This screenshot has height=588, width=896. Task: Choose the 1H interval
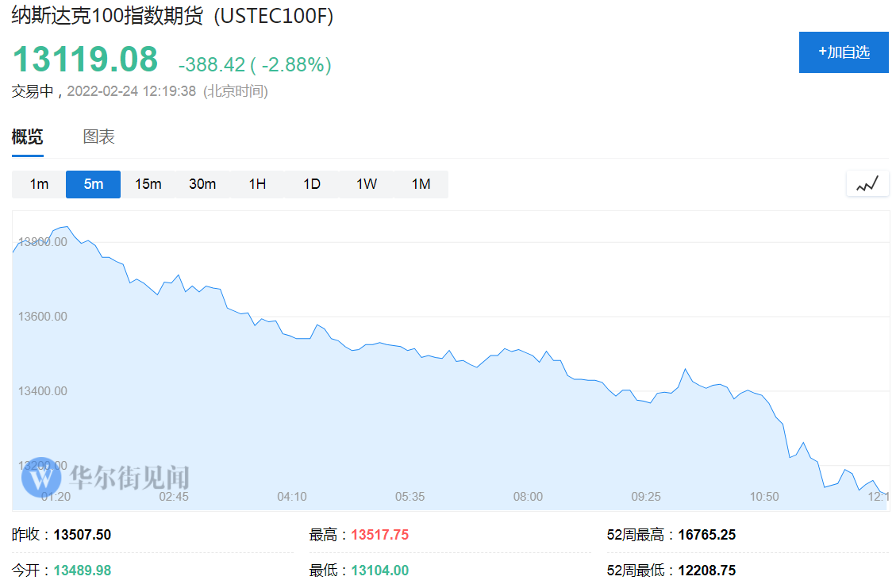(x=257, y=184)
